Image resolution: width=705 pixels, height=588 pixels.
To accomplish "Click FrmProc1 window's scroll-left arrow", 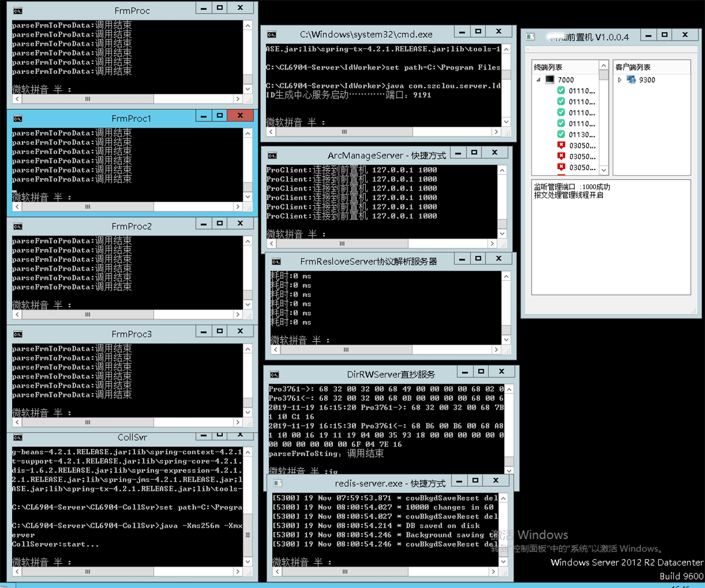I will point(17,207).
